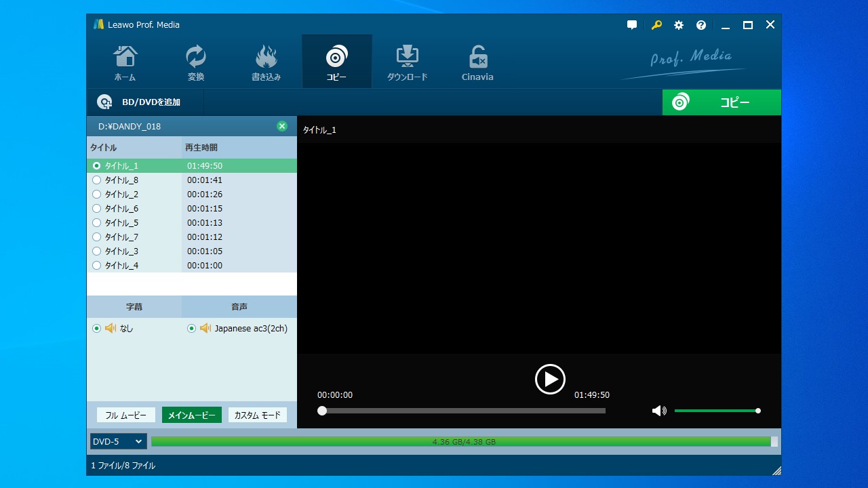Switch to the 変換 convert tab

pos(195,62)
